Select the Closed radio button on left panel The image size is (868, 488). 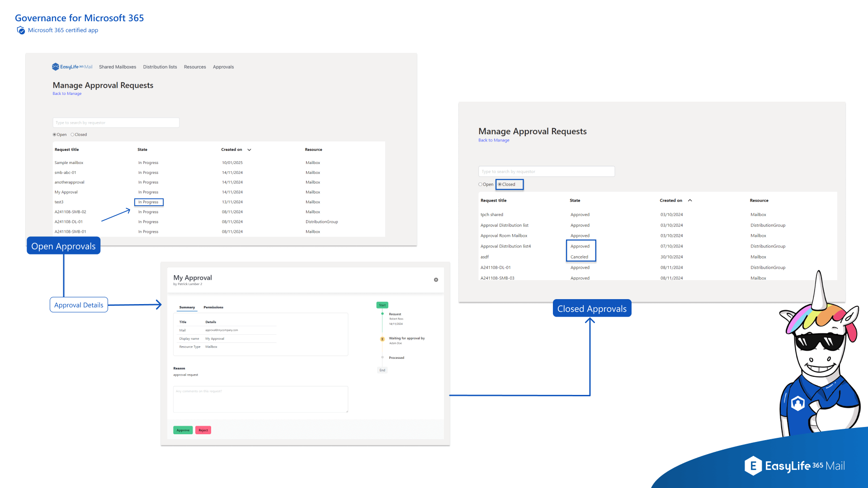pos(72,134)
